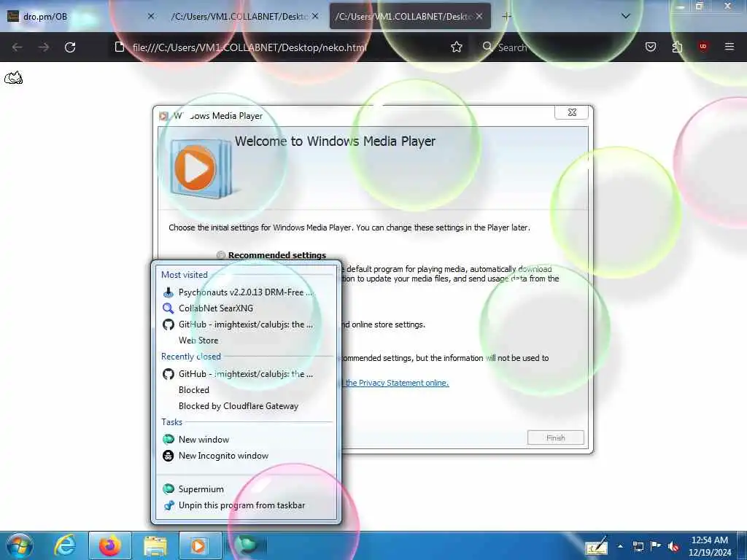
Task: Click the Firefox back arrow icon
Action: [x=18, y=47]
